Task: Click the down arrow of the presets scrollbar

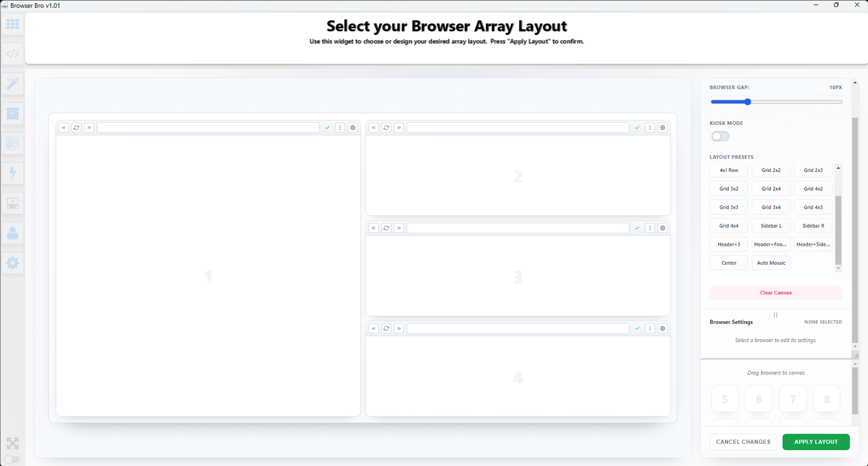Action: tap(838, 268)
